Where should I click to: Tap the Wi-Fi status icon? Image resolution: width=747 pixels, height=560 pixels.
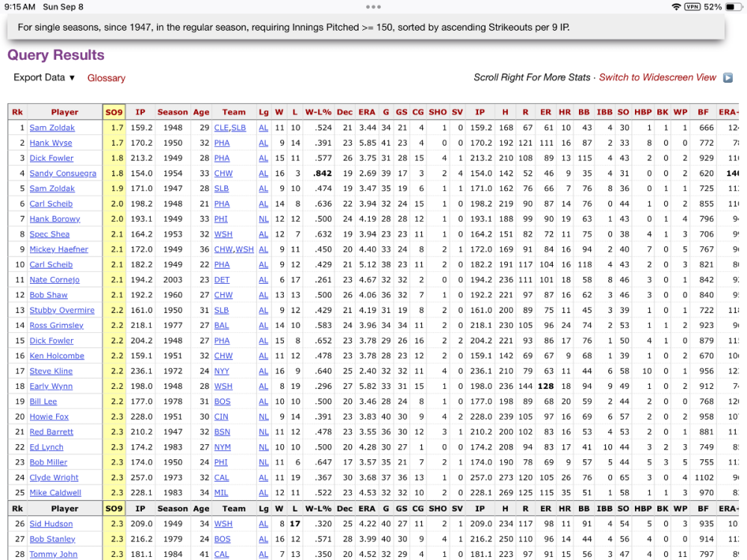tap(676, 7)
